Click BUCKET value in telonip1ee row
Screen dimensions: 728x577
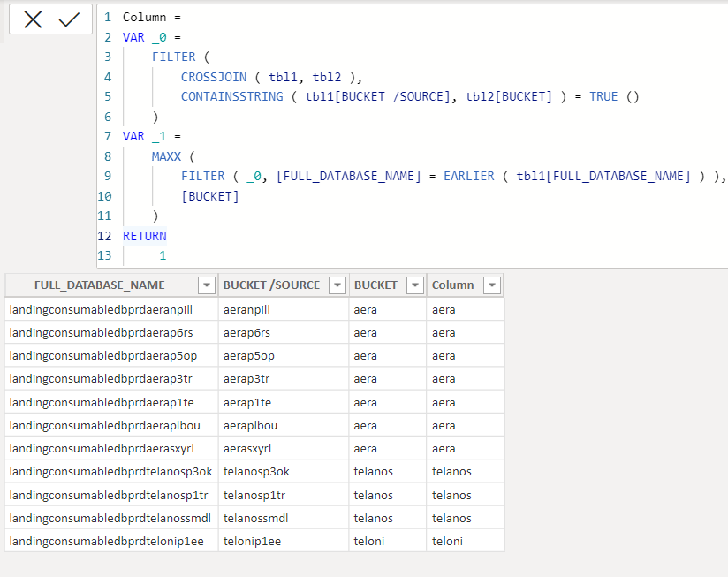tap(388, 541)
